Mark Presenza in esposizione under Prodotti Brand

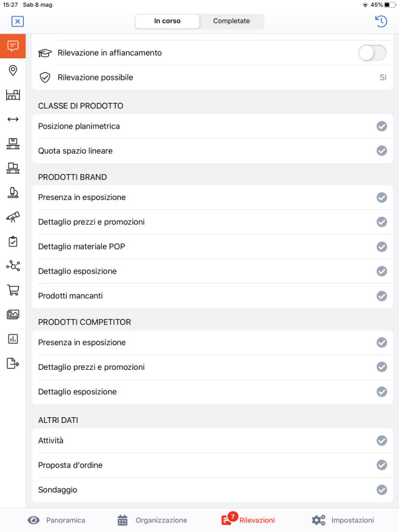382,197
